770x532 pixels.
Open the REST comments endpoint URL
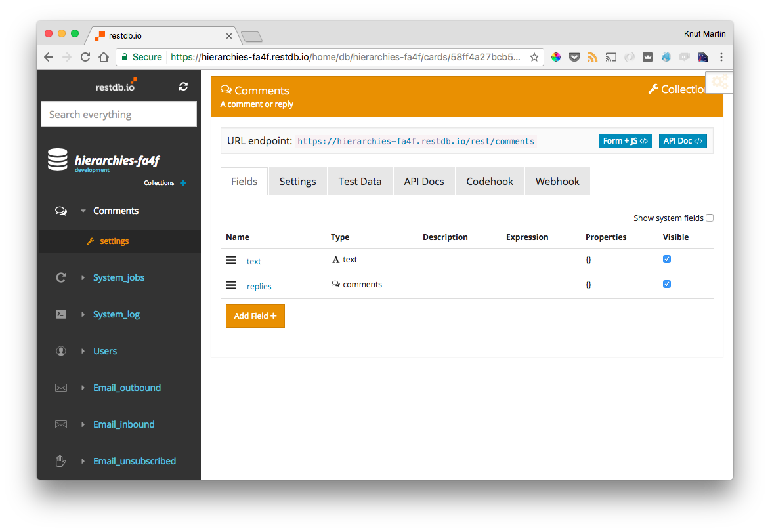coord(416,141)
